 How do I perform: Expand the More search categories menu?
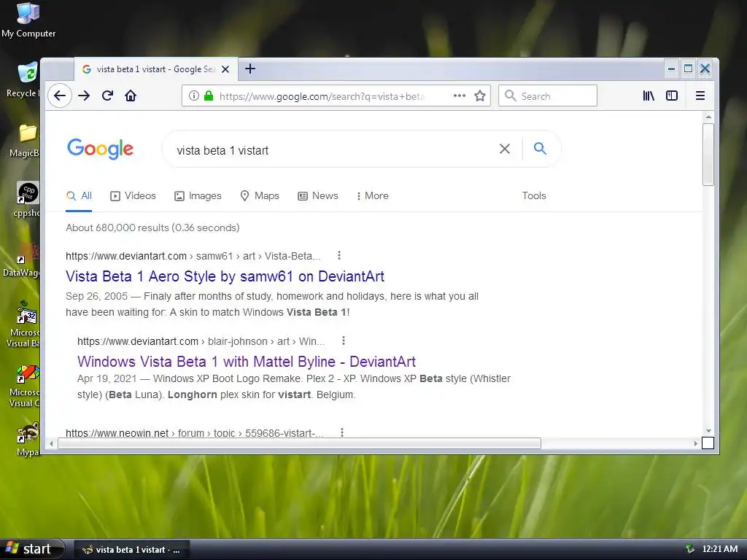click(x=373, y=195)
